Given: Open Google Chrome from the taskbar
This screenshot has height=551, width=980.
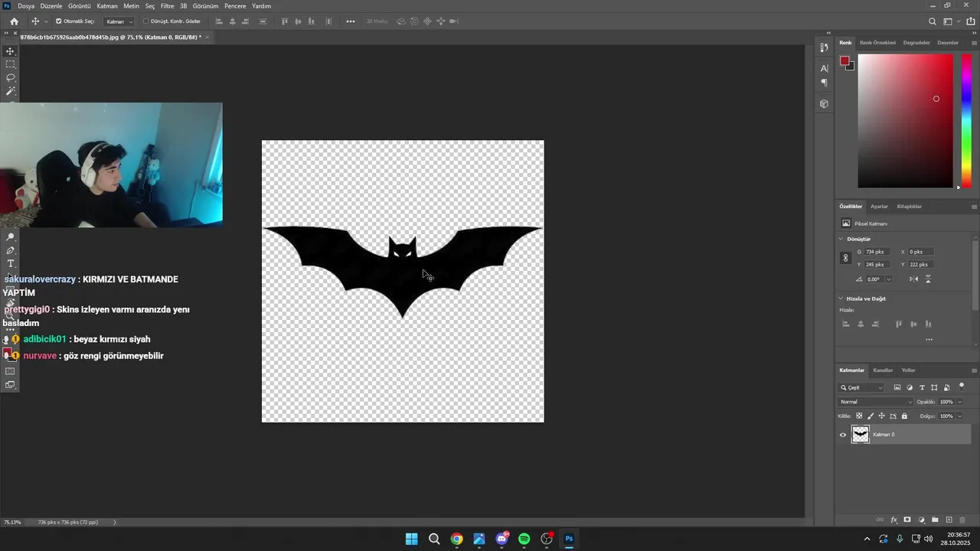Looking at the screenshot, I should tap(456, 539).
